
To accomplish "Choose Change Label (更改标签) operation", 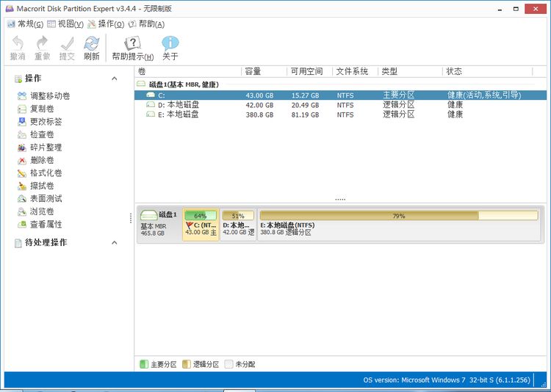I will [x=40, y=122].
